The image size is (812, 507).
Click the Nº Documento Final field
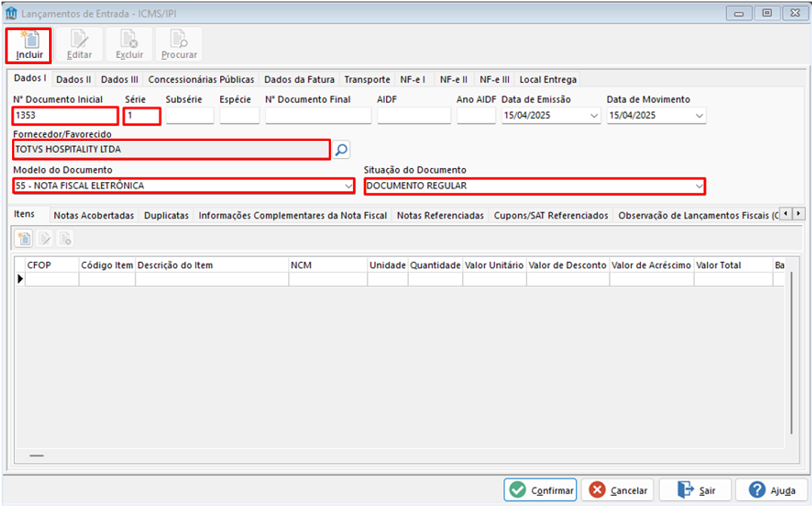pos(318,116)
